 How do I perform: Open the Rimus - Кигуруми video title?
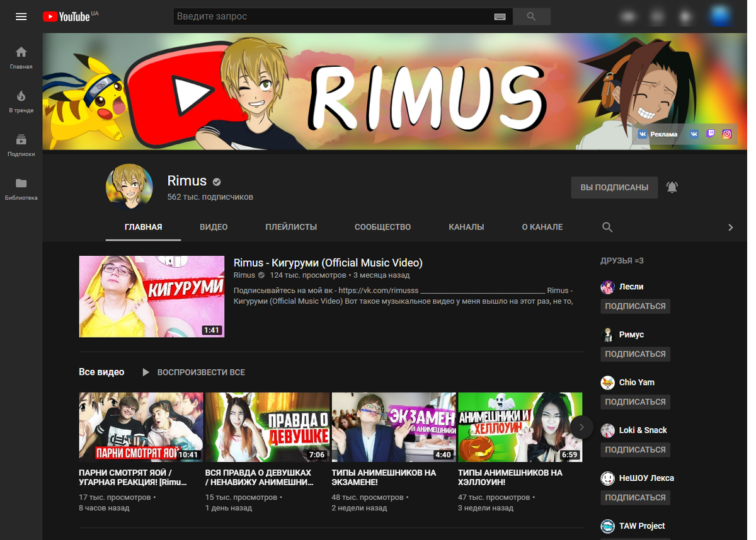point(328,263)
